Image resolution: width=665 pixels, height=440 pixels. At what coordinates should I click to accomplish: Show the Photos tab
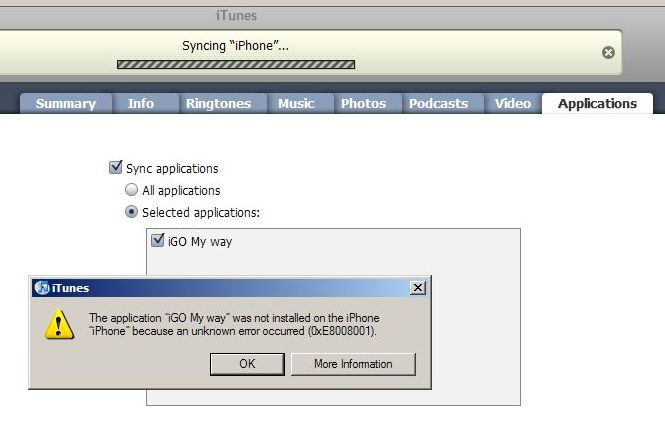click(363, 103)
